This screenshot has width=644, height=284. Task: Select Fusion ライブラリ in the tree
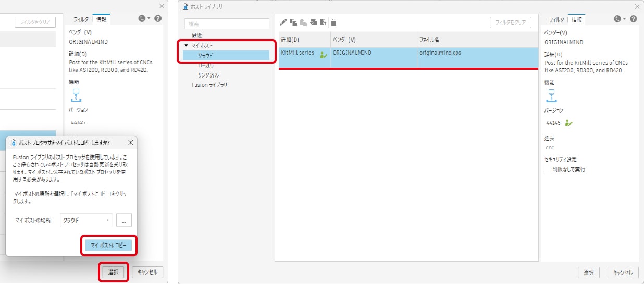point(209,85)
